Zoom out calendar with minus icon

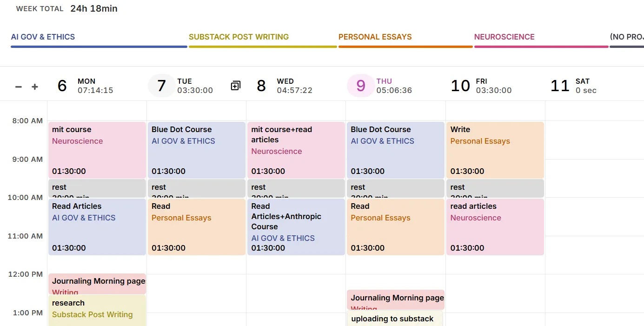(19, 87)
